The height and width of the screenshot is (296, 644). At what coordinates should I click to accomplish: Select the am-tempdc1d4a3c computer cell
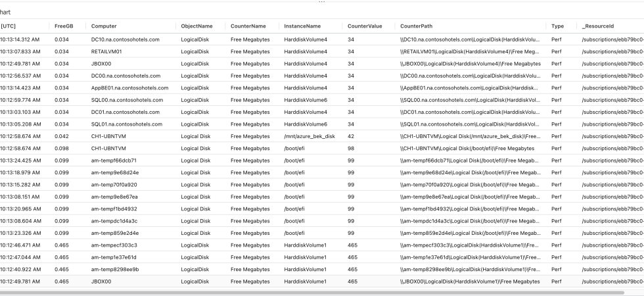tap(114, 221)
